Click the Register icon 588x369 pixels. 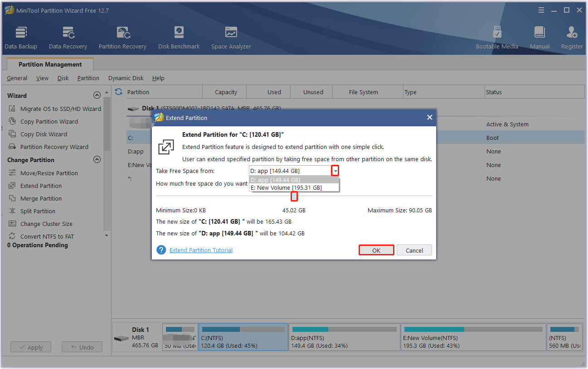tap(572, 36)
